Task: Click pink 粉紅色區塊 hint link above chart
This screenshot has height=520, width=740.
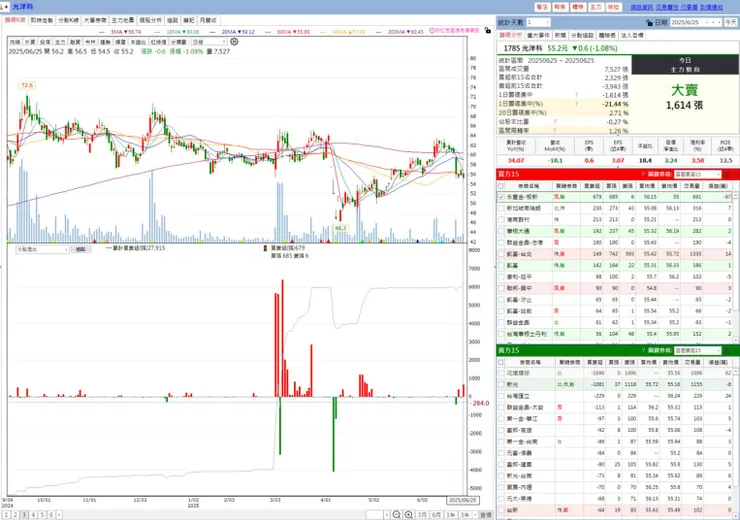Action: pyautogui.click(x=454, y=30)
